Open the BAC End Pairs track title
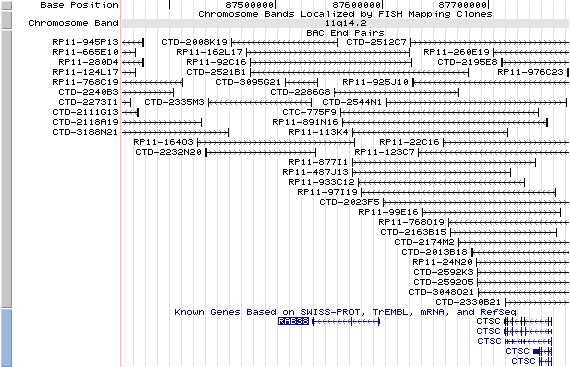This screenshot has width=570, height=367. tap(345, 33)
